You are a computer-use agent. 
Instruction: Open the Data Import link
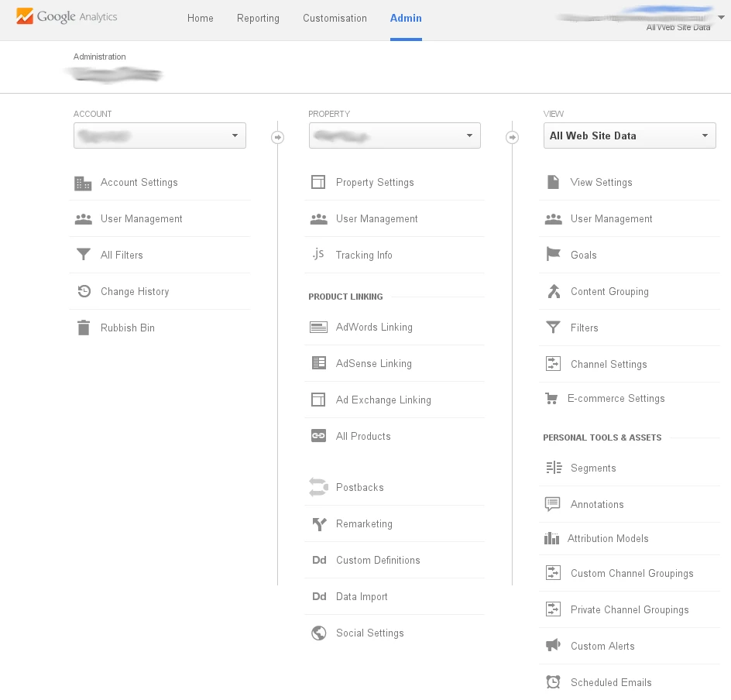362,596
